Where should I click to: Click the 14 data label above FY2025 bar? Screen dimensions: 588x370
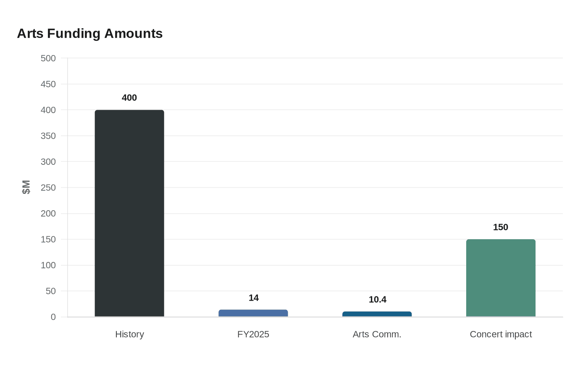[x=253, y=298]
